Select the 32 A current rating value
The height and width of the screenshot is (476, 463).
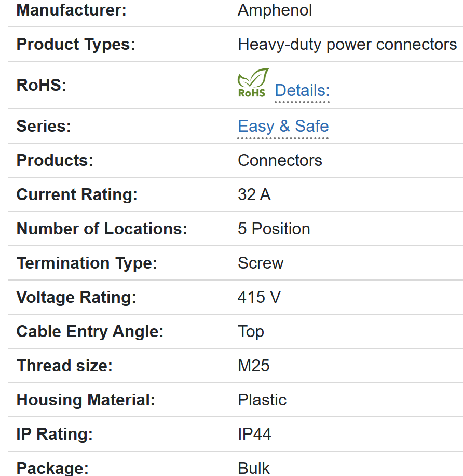tap(254, 194)
